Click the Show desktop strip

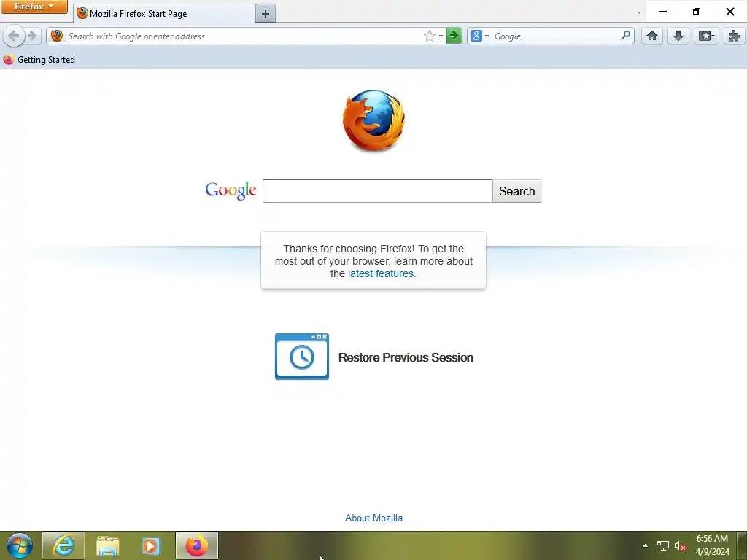742,545
